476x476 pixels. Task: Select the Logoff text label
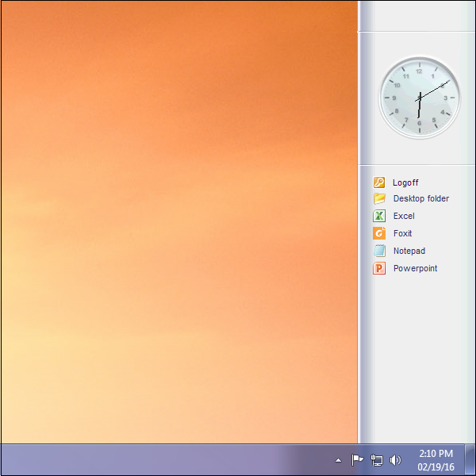(x=405, y=182)
